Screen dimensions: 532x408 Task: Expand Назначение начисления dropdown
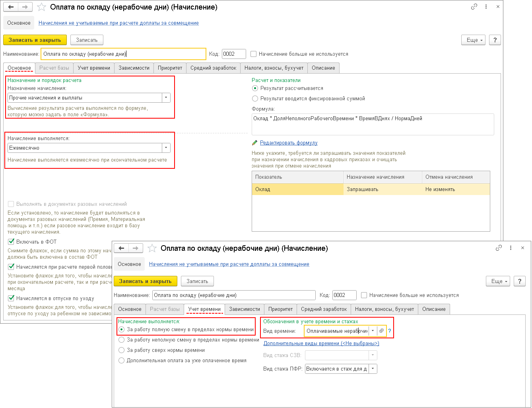click(166, 98)
